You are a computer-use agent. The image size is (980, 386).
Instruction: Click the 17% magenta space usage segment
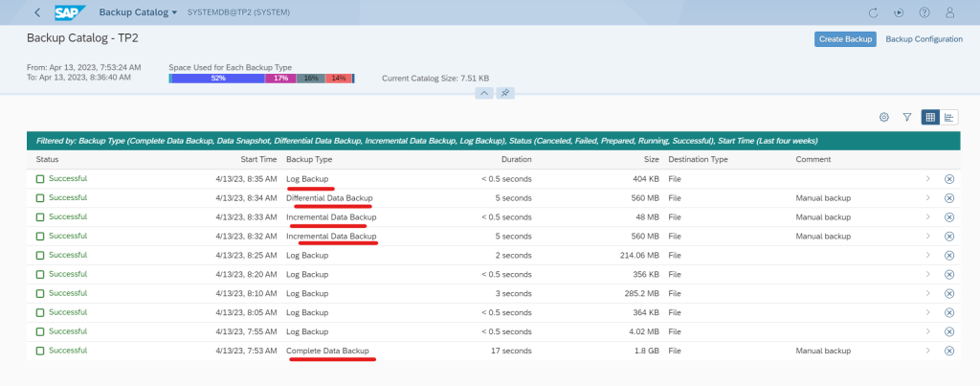click(x=280, y=79)
